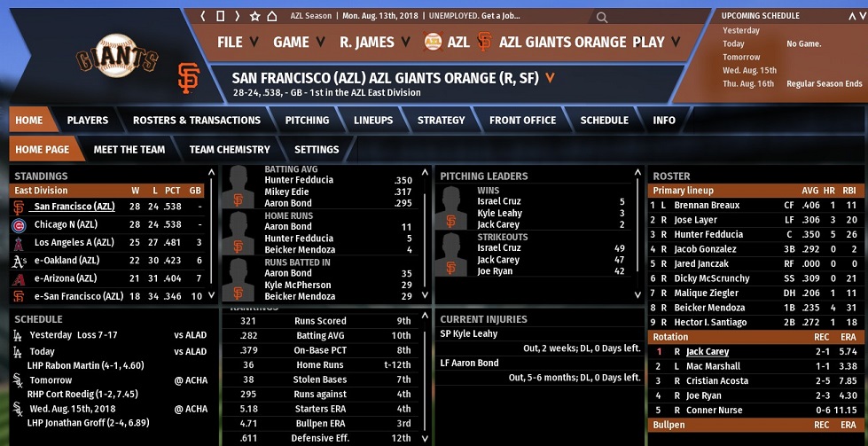868x446 pixels.
Task: Click LF Aaron Bond injury entry
Action: (x=469, y=363)
